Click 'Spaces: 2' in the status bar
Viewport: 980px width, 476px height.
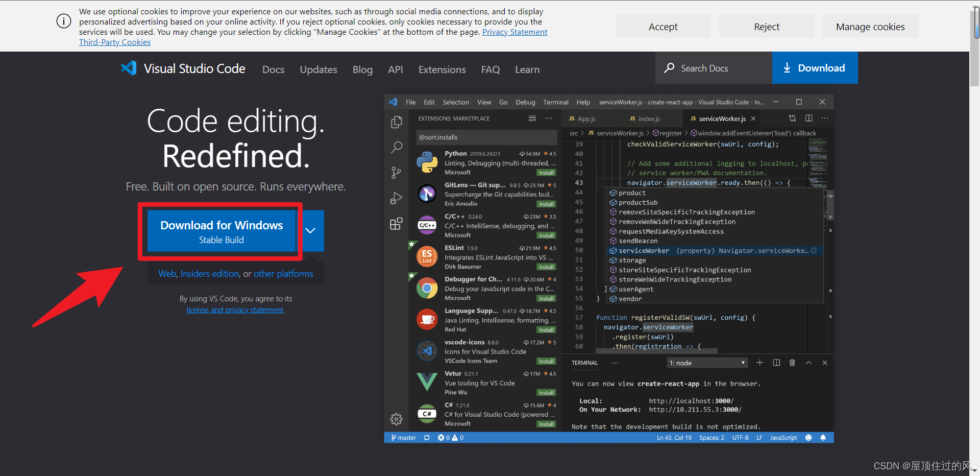[x=712, y=438]
